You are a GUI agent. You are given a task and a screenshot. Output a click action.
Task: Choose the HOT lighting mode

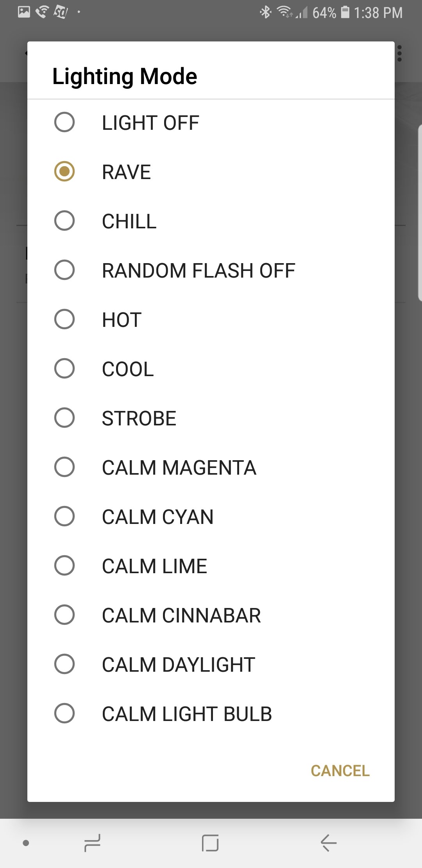point(64,319)
